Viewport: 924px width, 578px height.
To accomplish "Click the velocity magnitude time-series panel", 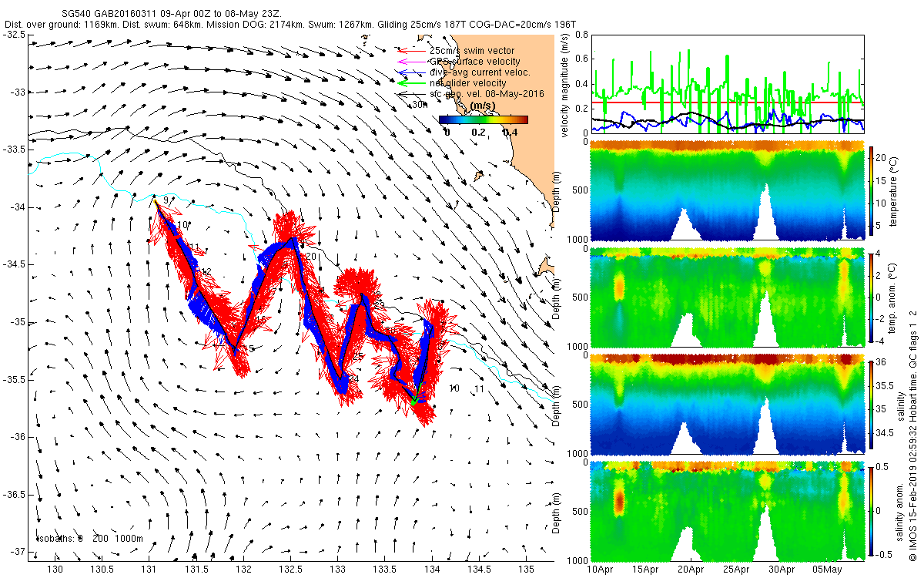I will [726, 83].
